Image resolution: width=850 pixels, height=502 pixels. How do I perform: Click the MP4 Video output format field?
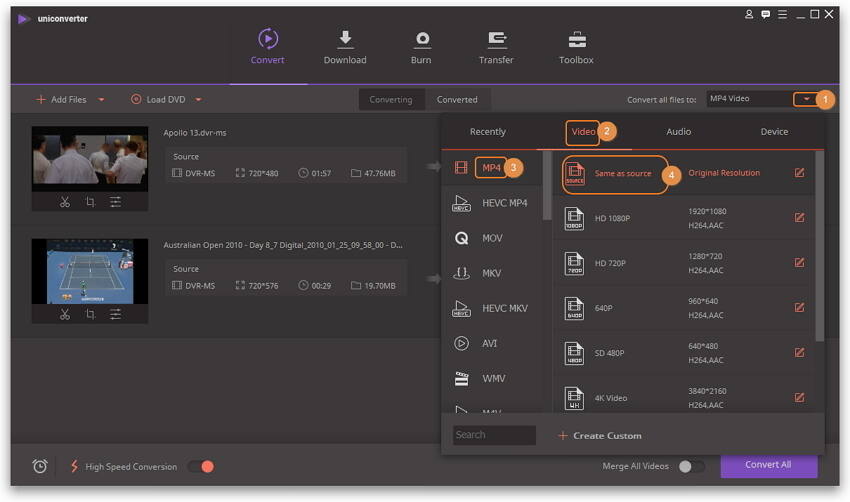750,99
